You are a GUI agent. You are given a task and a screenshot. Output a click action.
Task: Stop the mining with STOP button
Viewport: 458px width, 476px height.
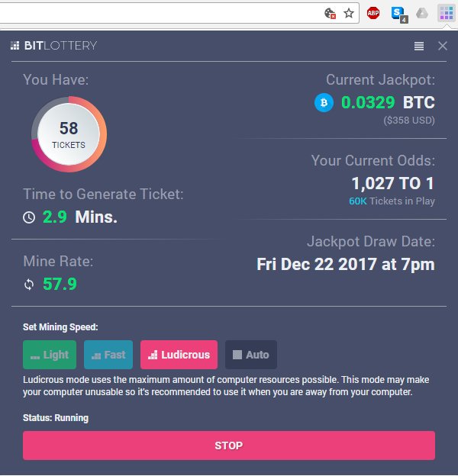tap(229, 445)
